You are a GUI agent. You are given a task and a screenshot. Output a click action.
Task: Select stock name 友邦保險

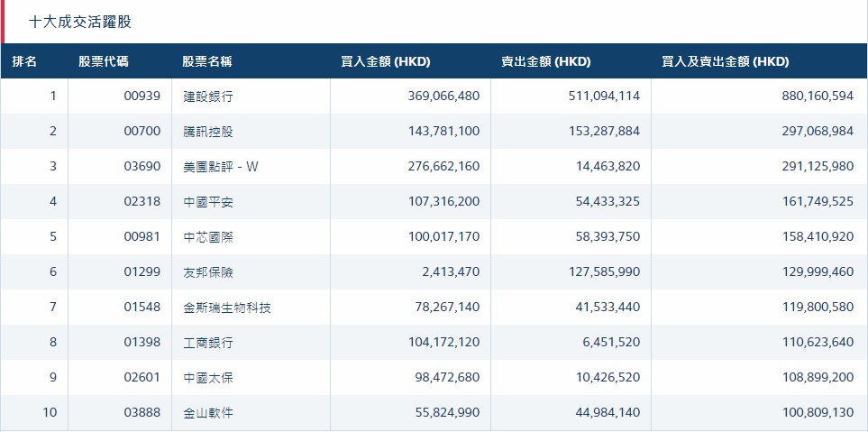click(208, 272)
